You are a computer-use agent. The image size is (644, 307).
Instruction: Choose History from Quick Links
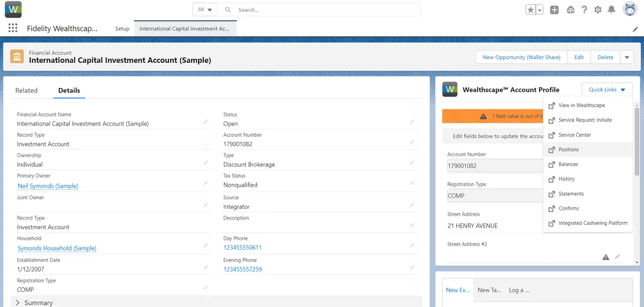click(589, 179)
